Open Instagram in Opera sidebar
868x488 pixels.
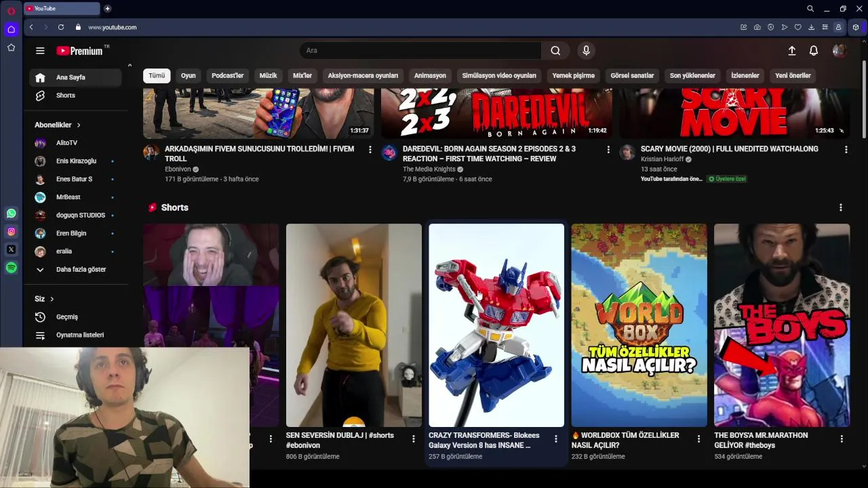pyautogui.click(x=11, y=232)
